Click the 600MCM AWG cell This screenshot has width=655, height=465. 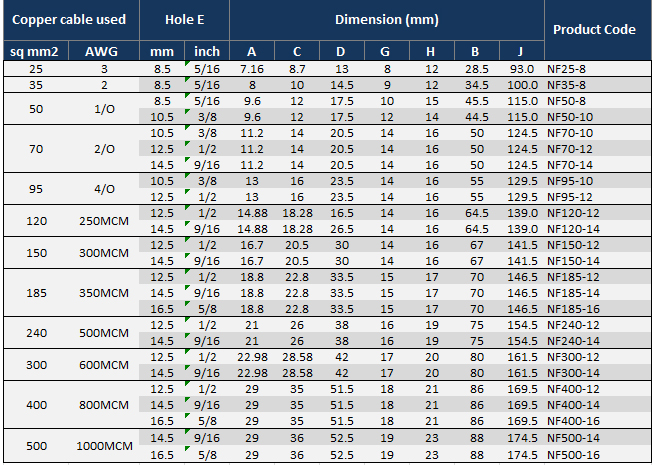point(104,365)
